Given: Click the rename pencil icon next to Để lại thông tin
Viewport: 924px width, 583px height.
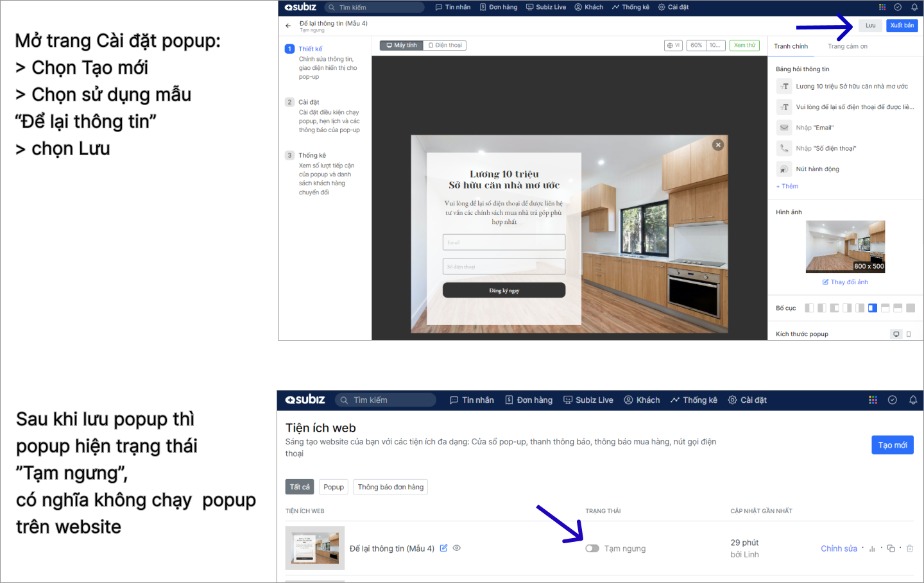Looking at the screenshot, I should (x=443, y=548).
